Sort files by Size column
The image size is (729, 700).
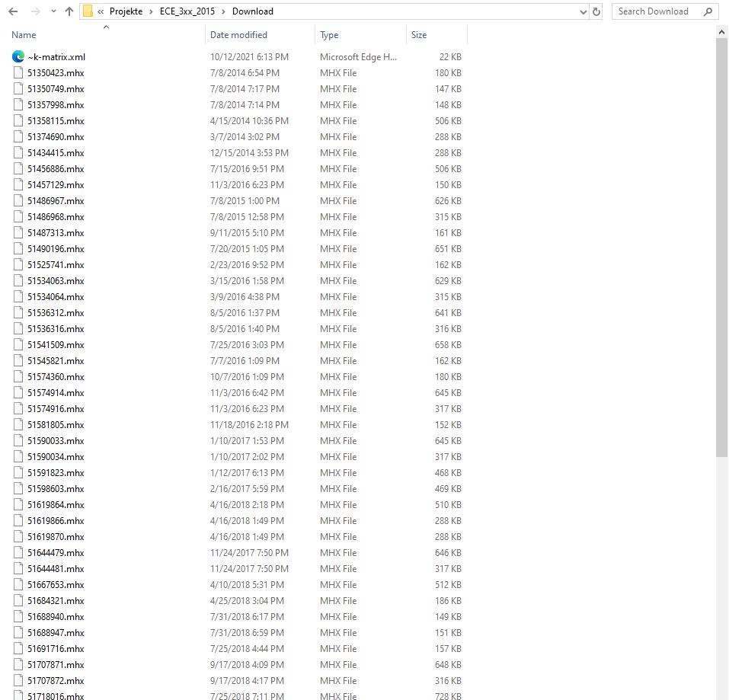(419, 34)
